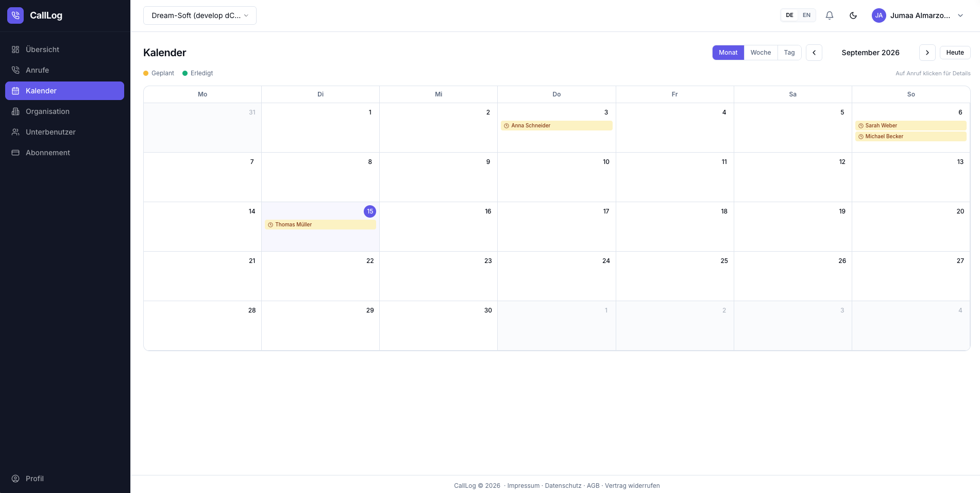Open the Datenschutz footer link
The image size is (980, 493).
coord(563,486)
